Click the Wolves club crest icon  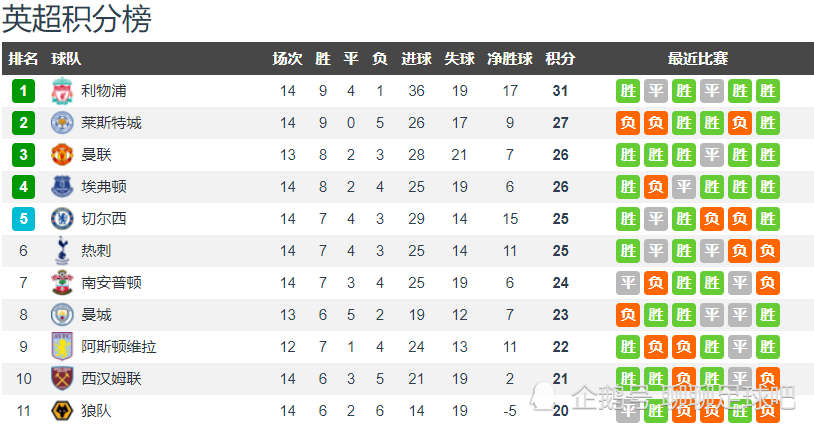[62, 411]
